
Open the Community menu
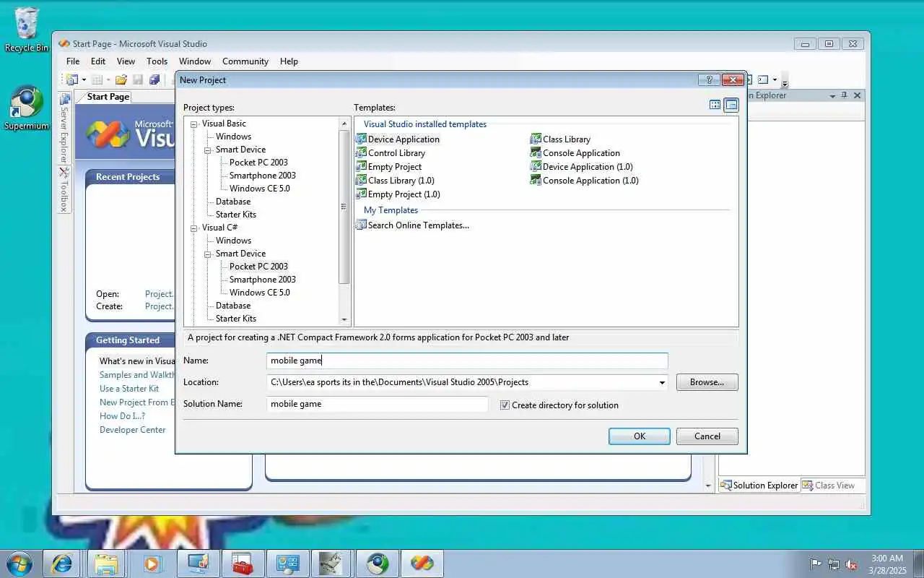pyautogui.click(x=245, y=61)
